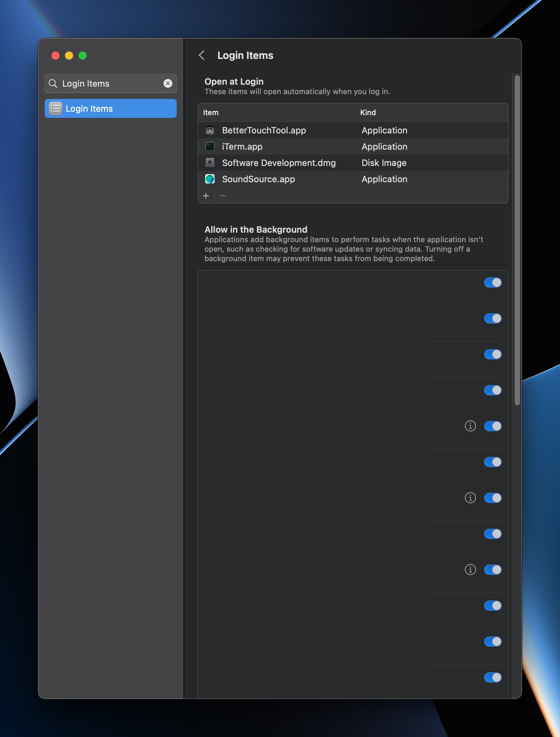Click the Software Development.dmg disk icon
Screen dimensions: 560x737
(x=210, y=163)
